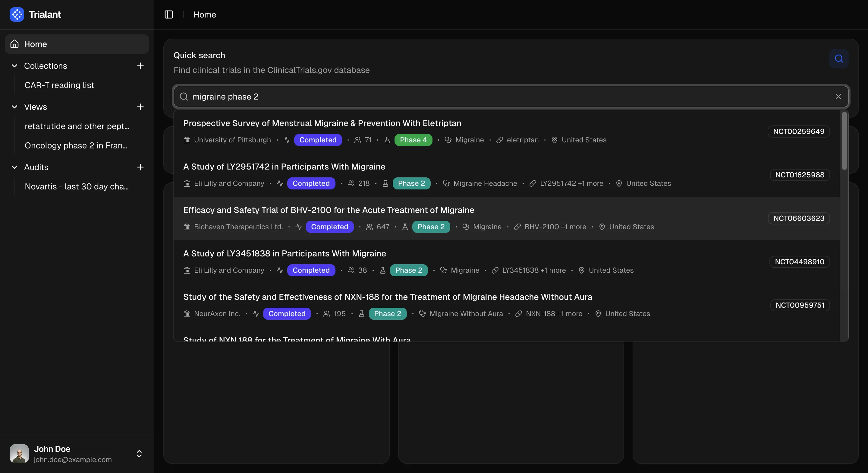Collapse the Collections section chevron
Viewport: 868px width, 473px height.
[14, 66]
